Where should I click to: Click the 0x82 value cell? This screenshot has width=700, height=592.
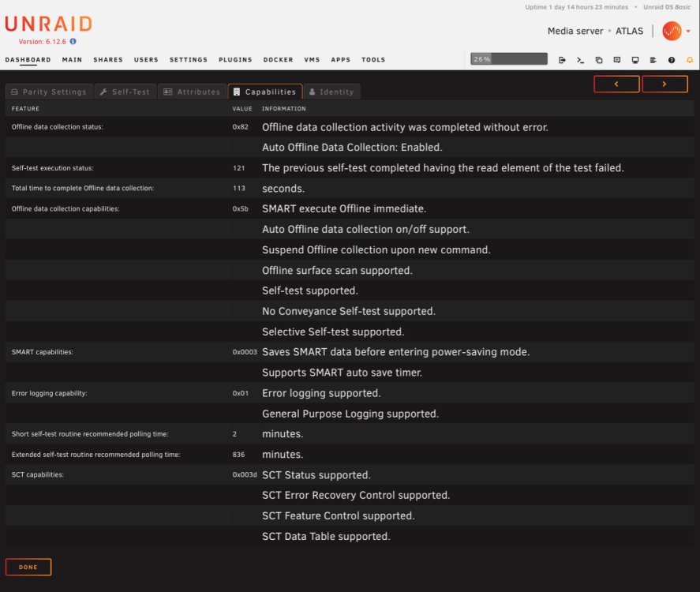point(240,127)
